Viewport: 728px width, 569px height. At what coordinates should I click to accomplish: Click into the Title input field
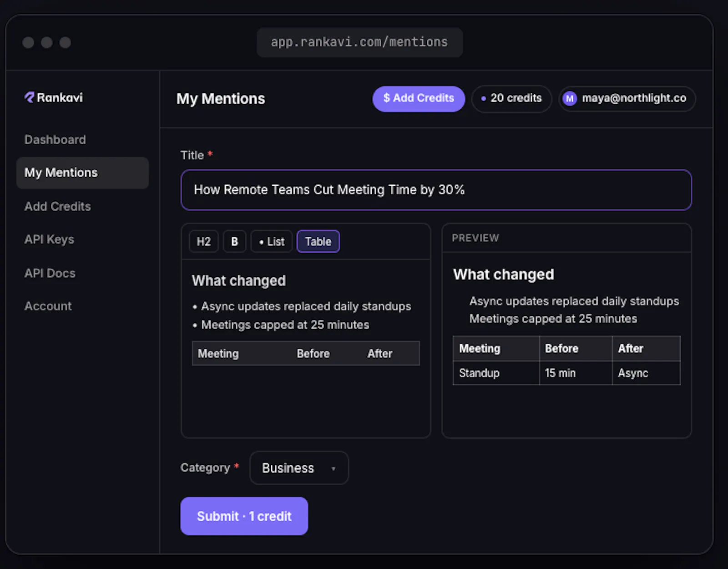click(x=436, y=190)
